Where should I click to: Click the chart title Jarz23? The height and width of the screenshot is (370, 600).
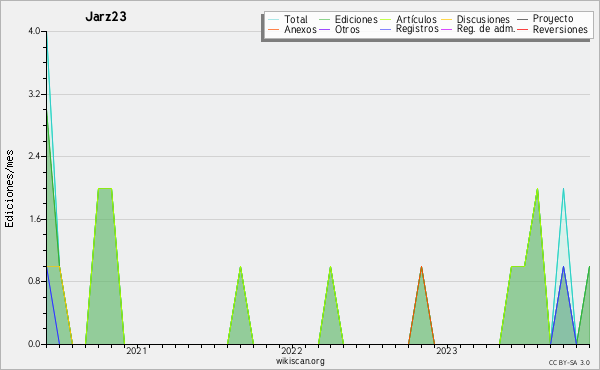coord(106,17)
